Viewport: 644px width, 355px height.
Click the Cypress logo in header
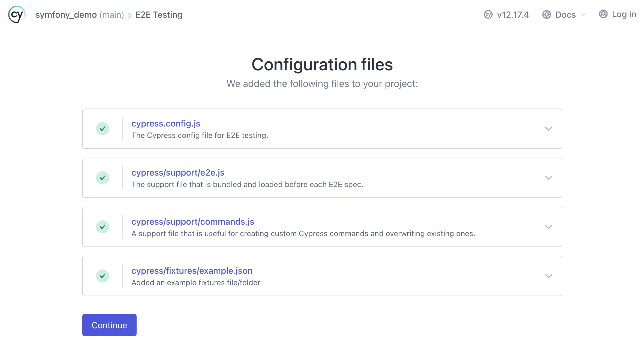click(17, 15)
